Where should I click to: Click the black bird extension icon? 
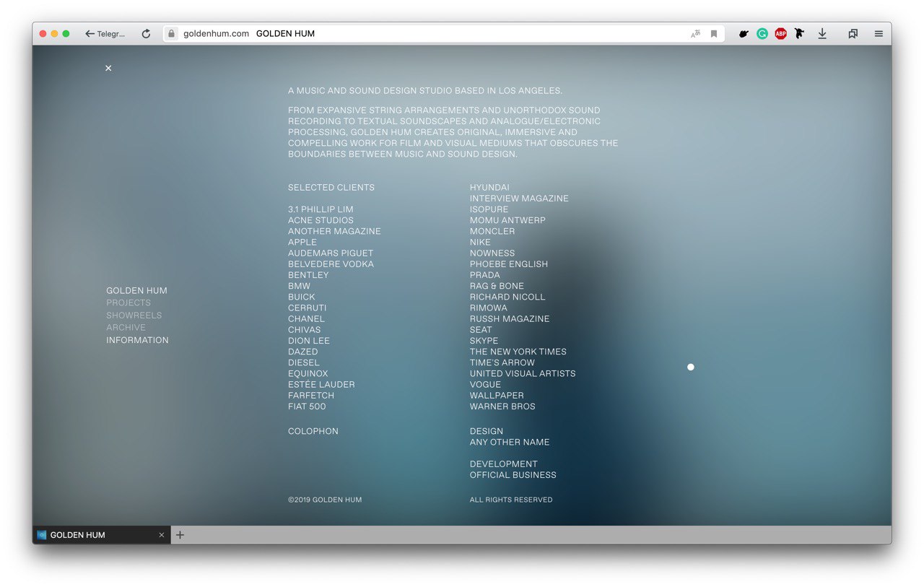[x=799, y=34]
